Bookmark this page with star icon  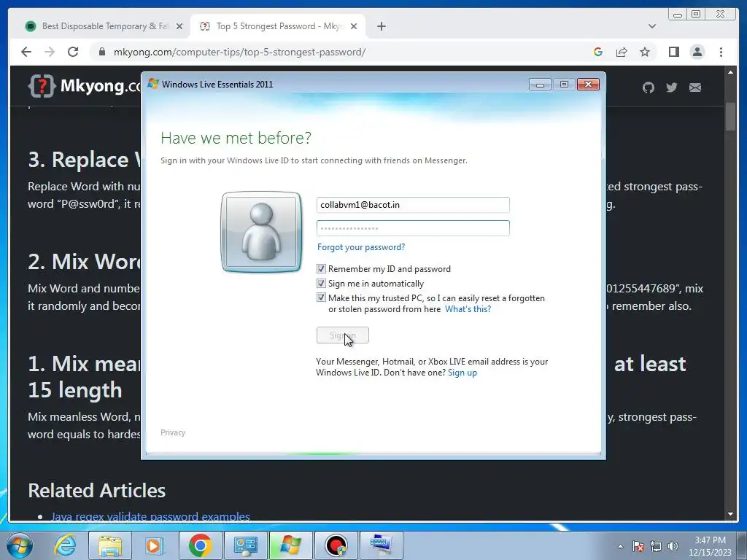tap(645, 52)
